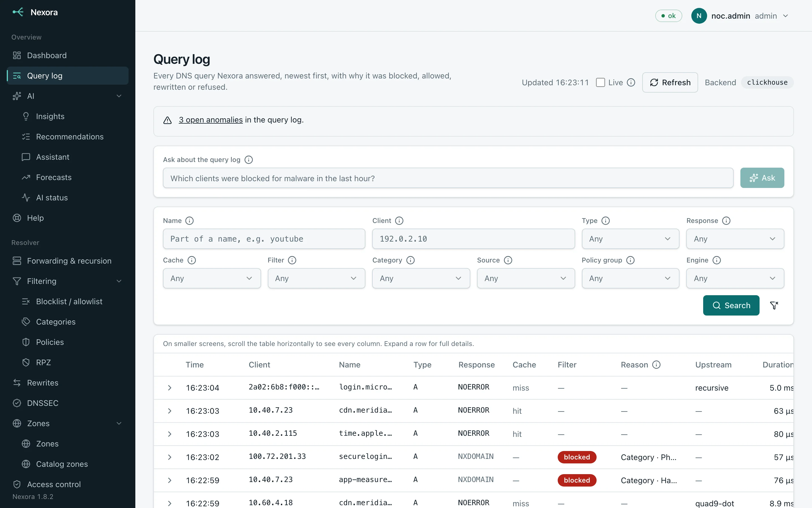Open DNSSEC in the sidebar

click(67, 403)
